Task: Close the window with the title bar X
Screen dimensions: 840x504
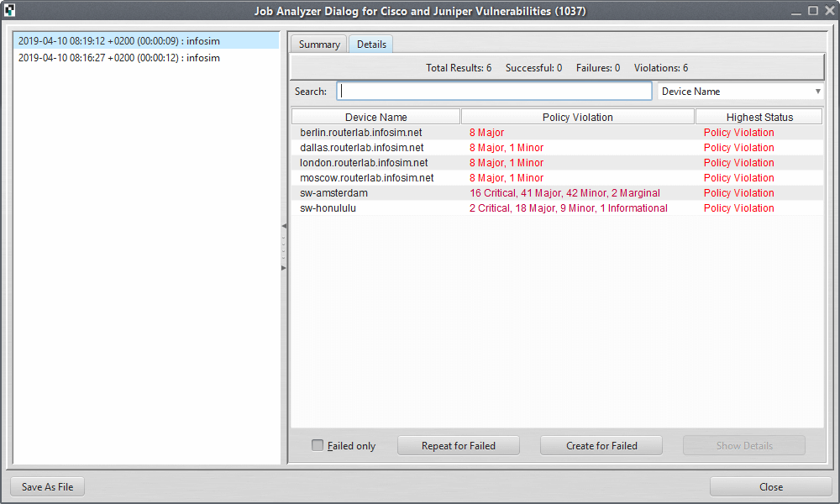Action: pos(830,11)
